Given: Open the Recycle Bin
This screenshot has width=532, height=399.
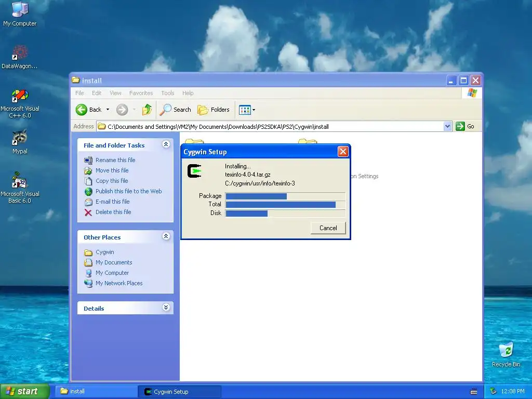Looking at the screenshot, I should click(506, 354).
